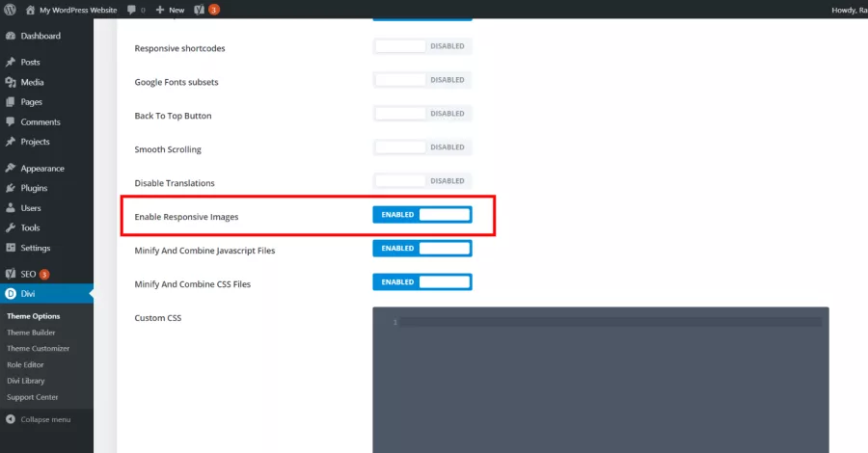Click the New label in admin bar
Screen dimensions: 868x453
coord(176,10)
